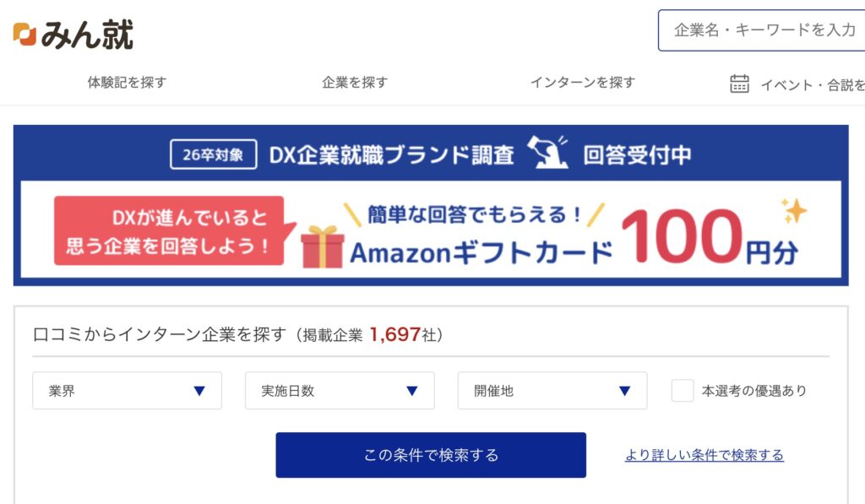Focus the 企業名・キーワード search field

click(x=764, y=30)
